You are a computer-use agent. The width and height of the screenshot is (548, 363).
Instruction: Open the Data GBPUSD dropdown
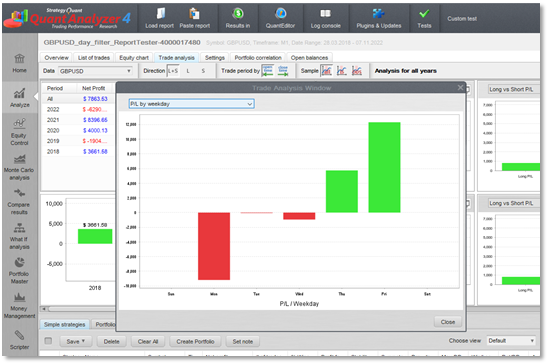click(95, 71)
